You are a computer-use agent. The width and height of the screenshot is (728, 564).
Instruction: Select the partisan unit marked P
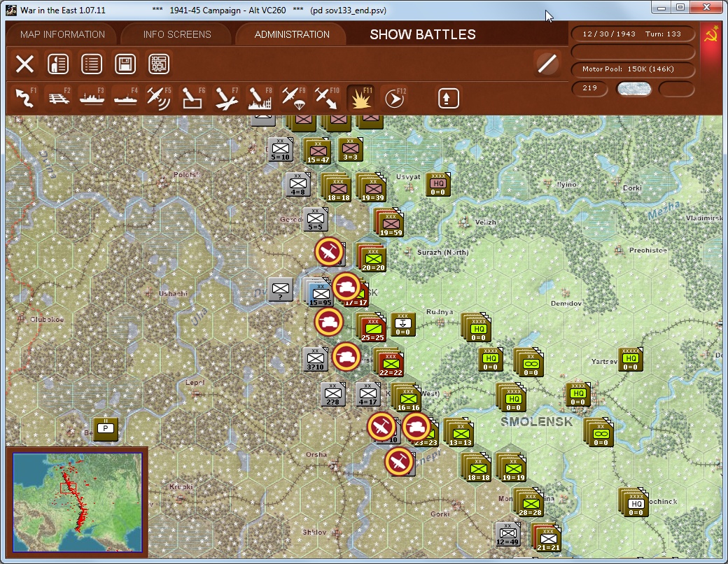coord(106,429)
